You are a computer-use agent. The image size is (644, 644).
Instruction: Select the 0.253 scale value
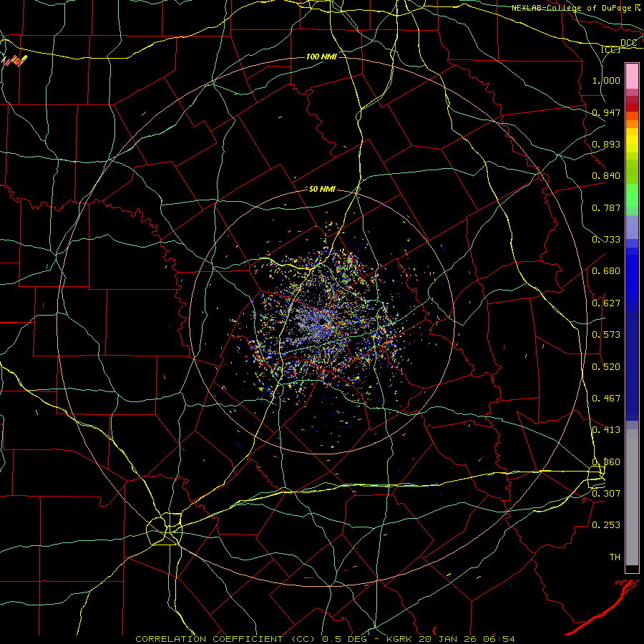pyautogui.click(x=606, y=525)
